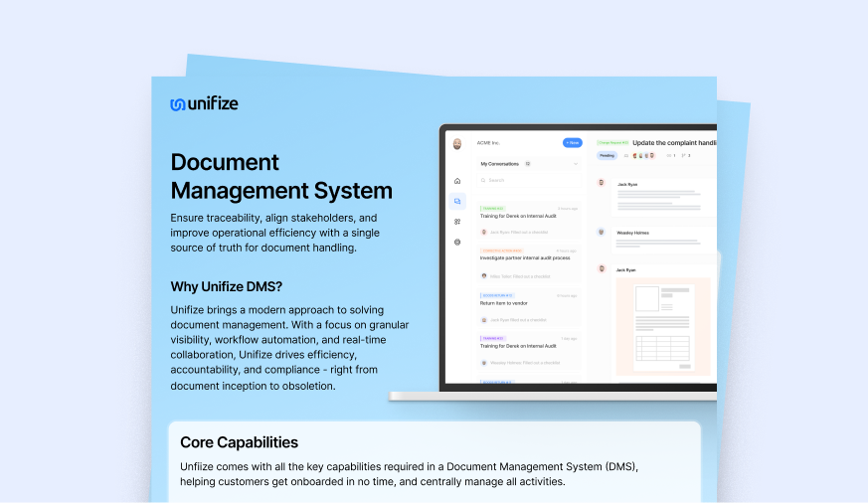Open Training for Derek conversation from 3 hours ago
This screenshot has width=868, height=503.
point(529,221)
